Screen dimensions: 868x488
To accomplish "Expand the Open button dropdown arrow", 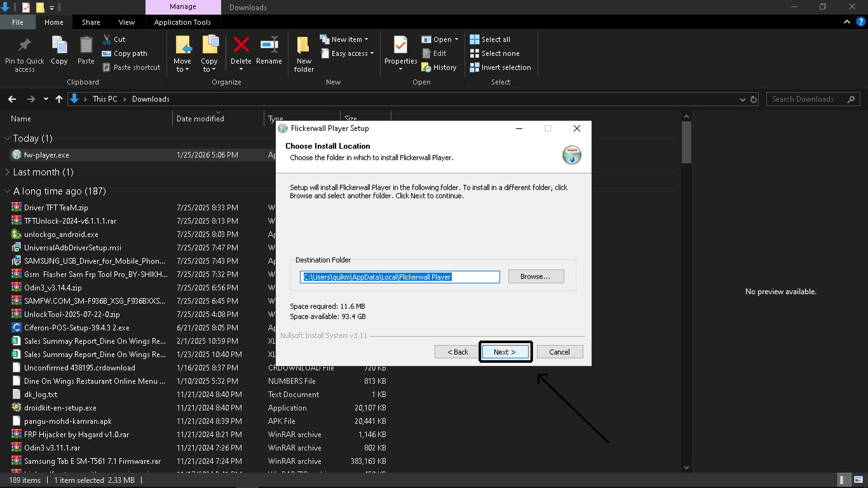I will click(x=456, y=39).
